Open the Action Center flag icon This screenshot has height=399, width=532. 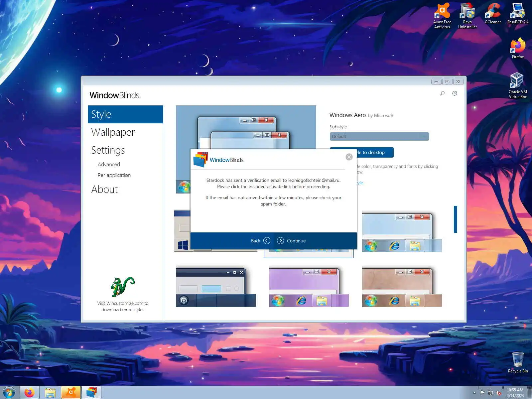482,393
